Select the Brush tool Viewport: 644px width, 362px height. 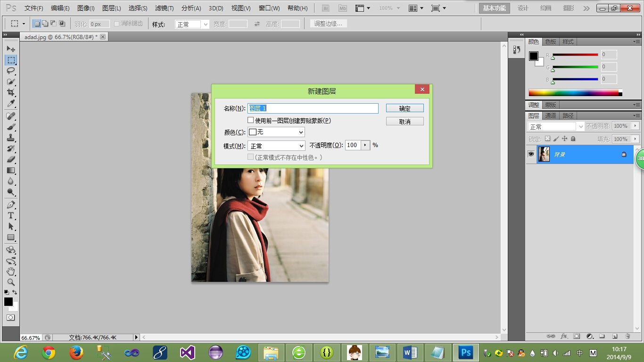[x=11, y=127]
